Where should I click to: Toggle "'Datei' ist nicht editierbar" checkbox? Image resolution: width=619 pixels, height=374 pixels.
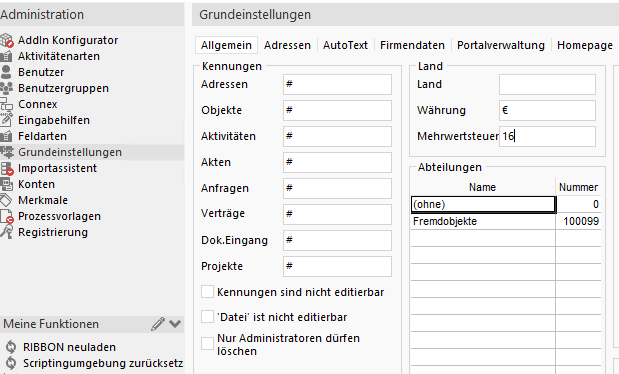click(207, 317)
